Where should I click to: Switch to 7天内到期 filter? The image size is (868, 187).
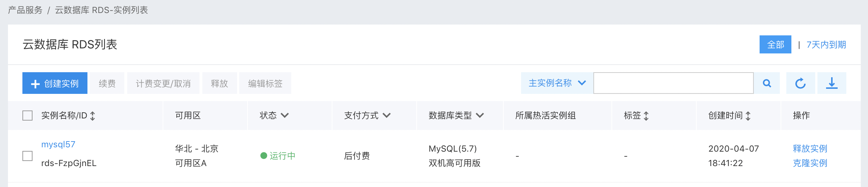point(826,45)
